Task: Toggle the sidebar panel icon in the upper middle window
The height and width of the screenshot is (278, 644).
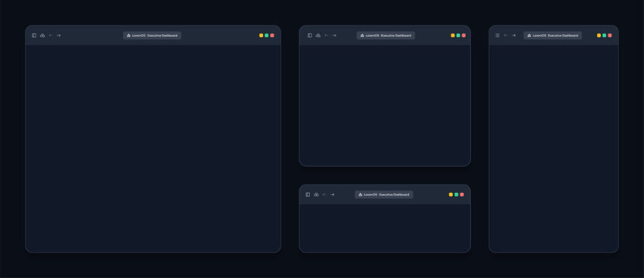Action: coord(310,36)
